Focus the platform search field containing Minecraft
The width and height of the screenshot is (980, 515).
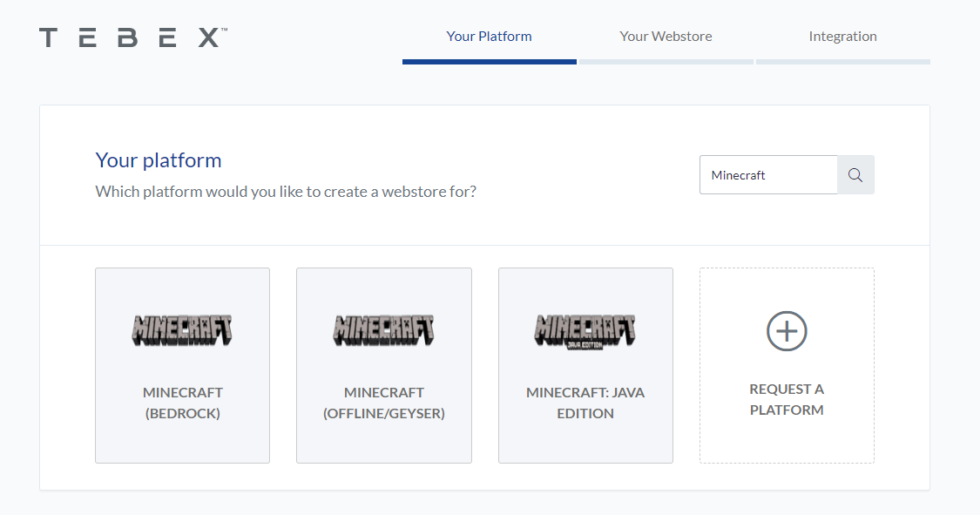(768, 175)
